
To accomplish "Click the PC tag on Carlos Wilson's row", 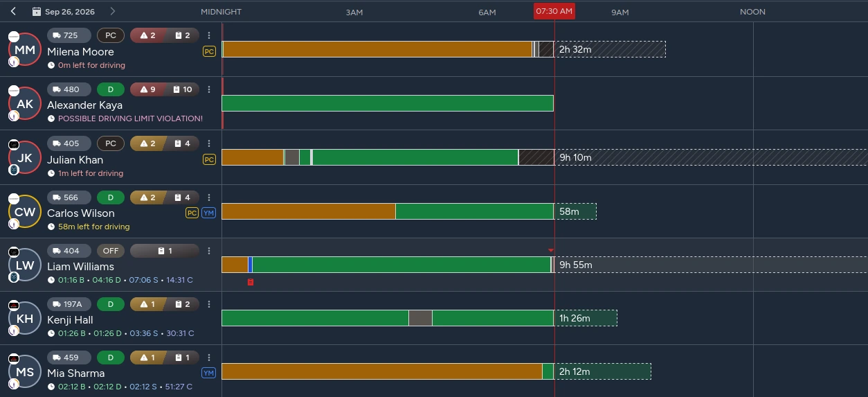I will pos(192,213).
